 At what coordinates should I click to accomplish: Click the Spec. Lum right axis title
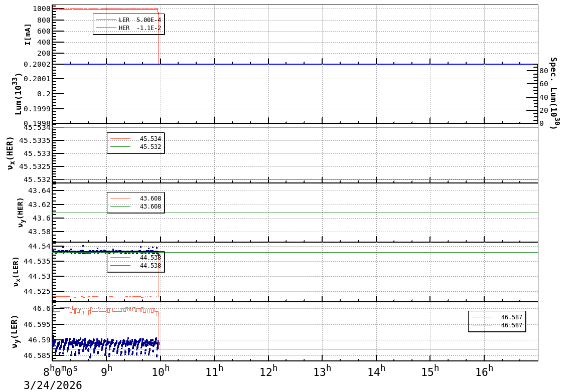(x=553, y=93)
